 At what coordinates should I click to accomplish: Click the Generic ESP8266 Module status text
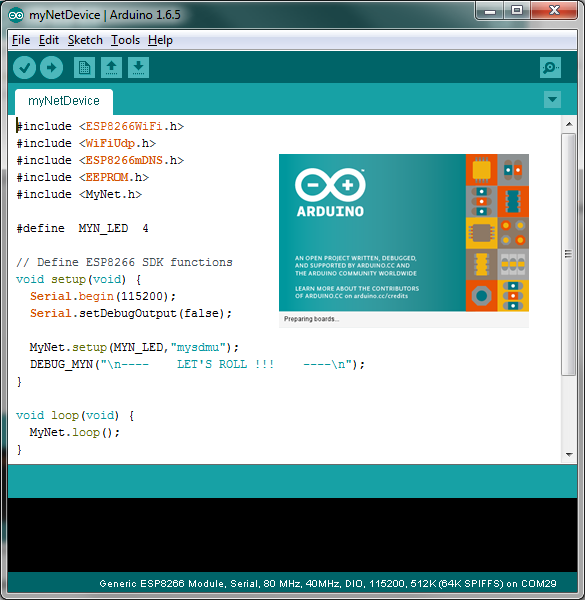click(x=328, y=584)
